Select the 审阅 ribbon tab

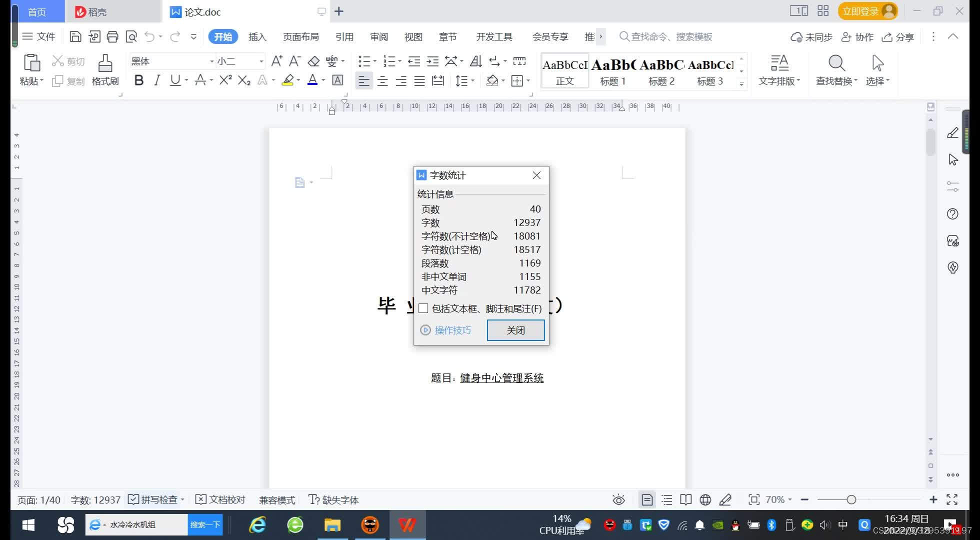tap(378, 36)
